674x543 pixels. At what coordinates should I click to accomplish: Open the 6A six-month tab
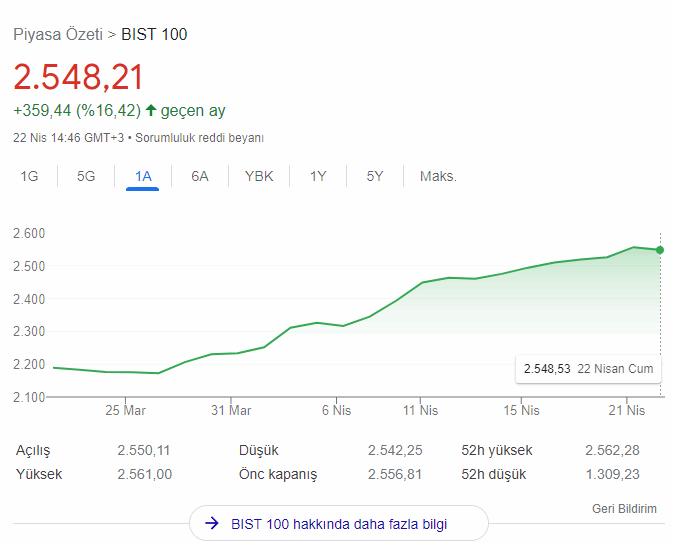pos(200,177)
